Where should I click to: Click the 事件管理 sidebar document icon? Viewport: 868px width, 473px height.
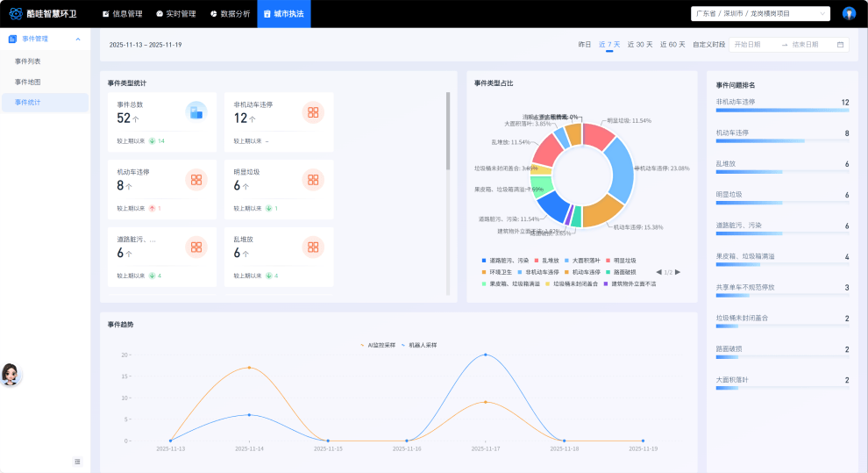12,39
